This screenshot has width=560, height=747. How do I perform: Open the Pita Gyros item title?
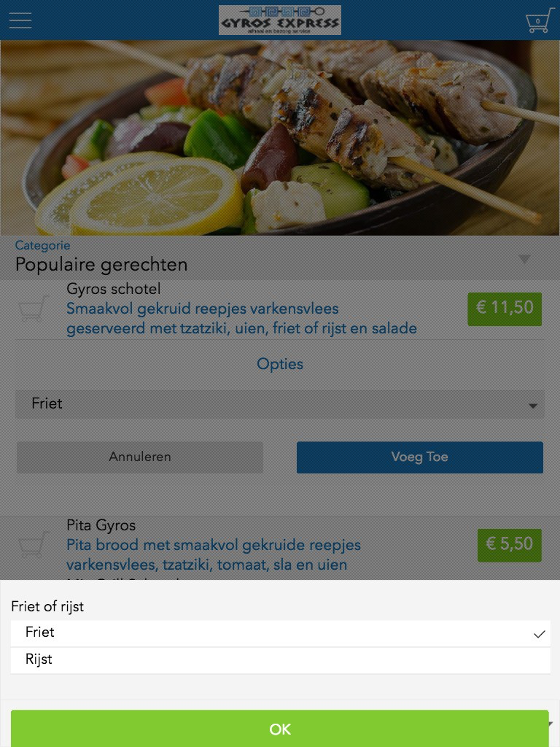[x=101, y=525]
